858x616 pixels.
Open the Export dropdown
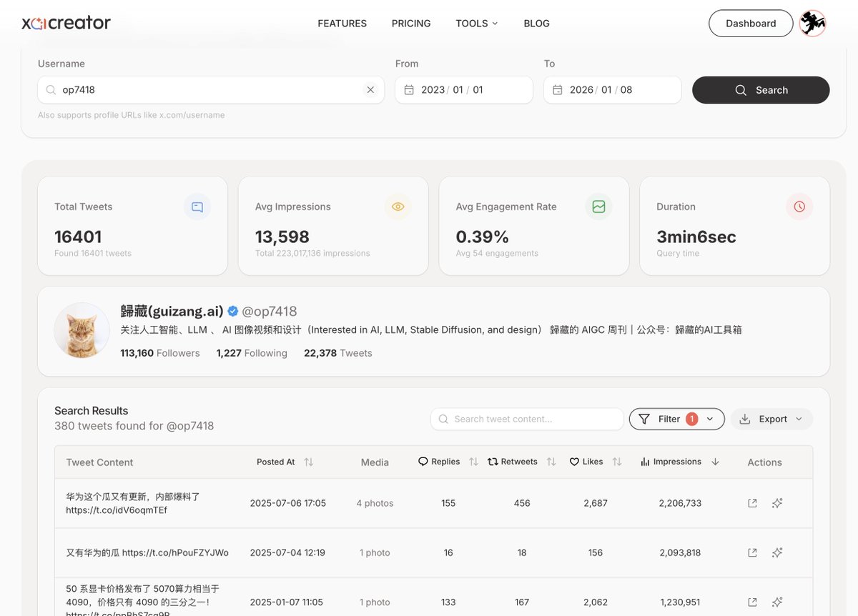(x=771, y=419)
